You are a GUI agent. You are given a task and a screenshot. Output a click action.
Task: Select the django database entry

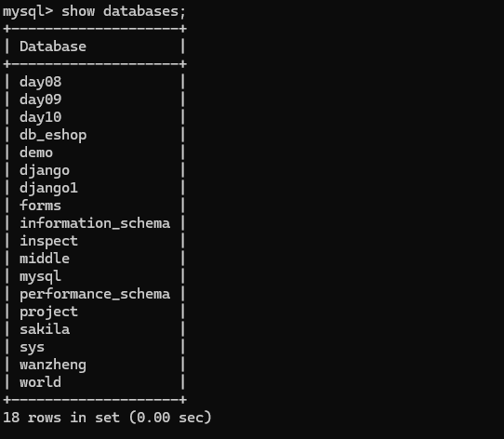[45, 170]
